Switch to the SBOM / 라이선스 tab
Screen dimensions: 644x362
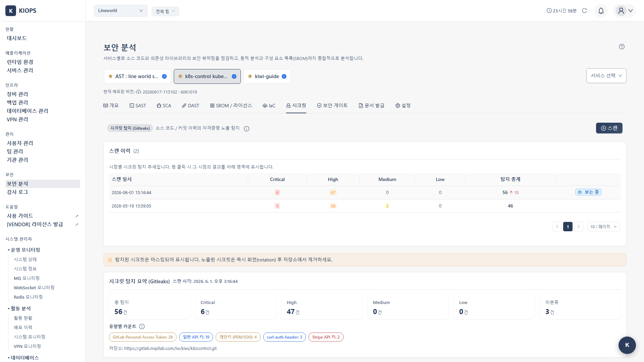click(231, 106)
